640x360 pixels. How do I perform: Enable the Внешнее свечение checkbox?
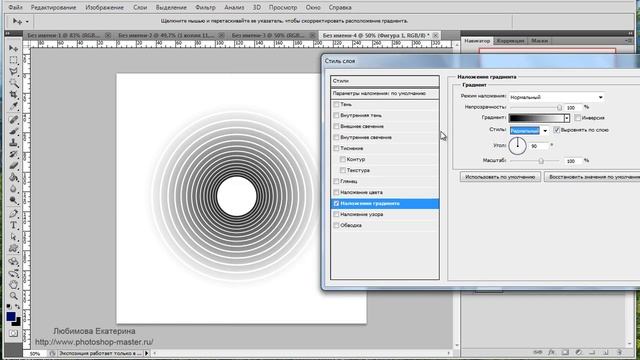point(336,127)
